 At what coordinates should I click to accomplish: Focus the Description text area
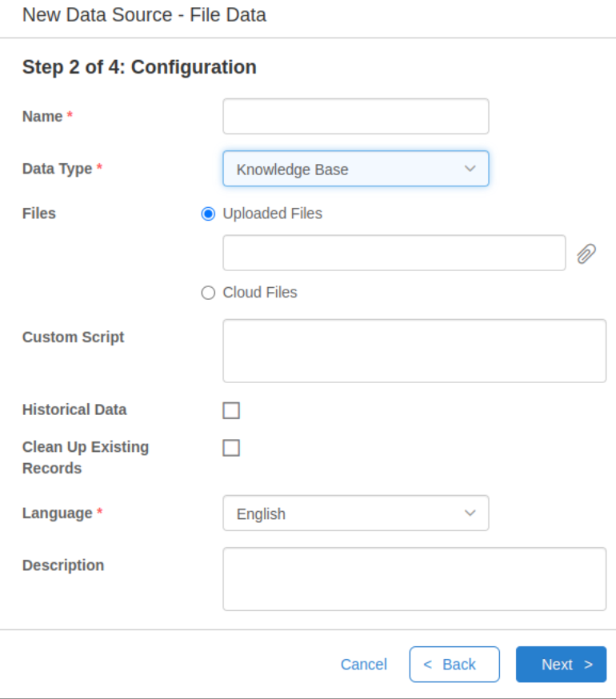click(x=414, y=579)
